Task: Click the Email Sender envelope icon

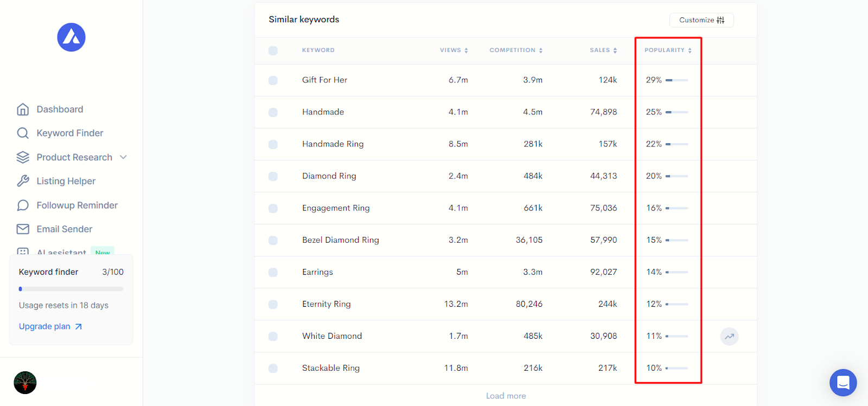Action: coord(23,229)
